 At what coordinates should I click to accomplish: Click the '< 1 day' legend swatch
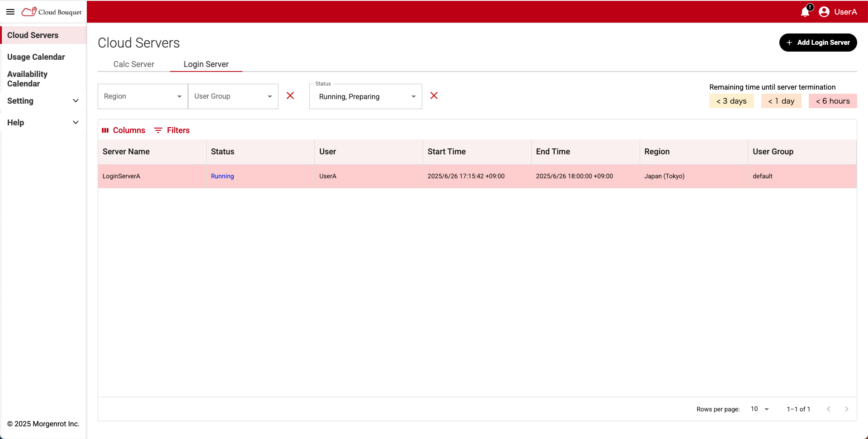[x=781, y=101]
